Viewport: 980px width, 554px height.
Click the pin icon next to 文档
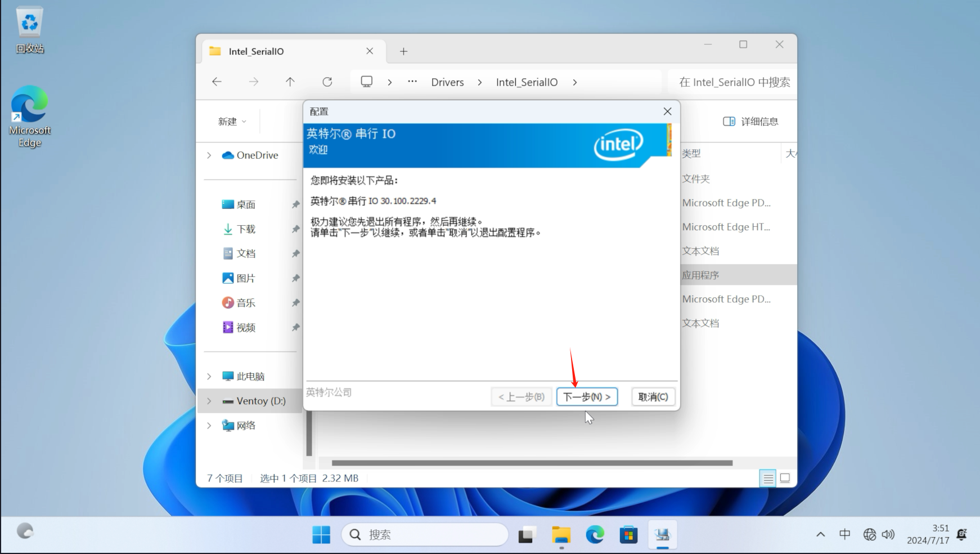coord(295,253)
